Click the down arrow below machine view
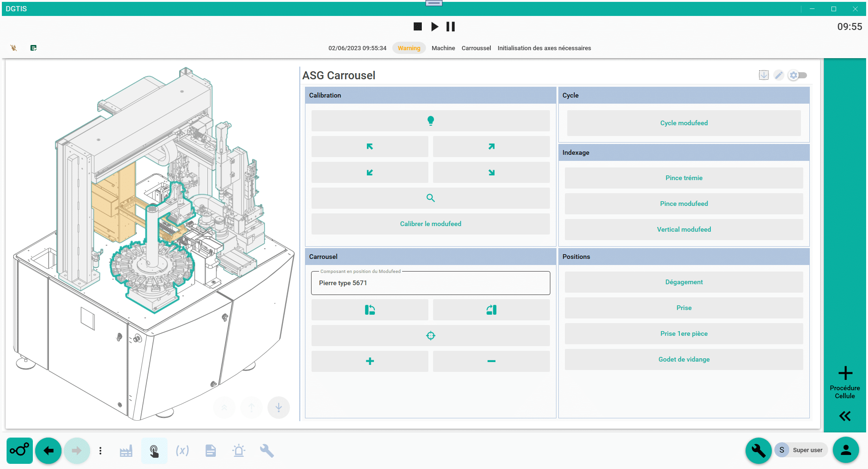 tap(279, 407)
